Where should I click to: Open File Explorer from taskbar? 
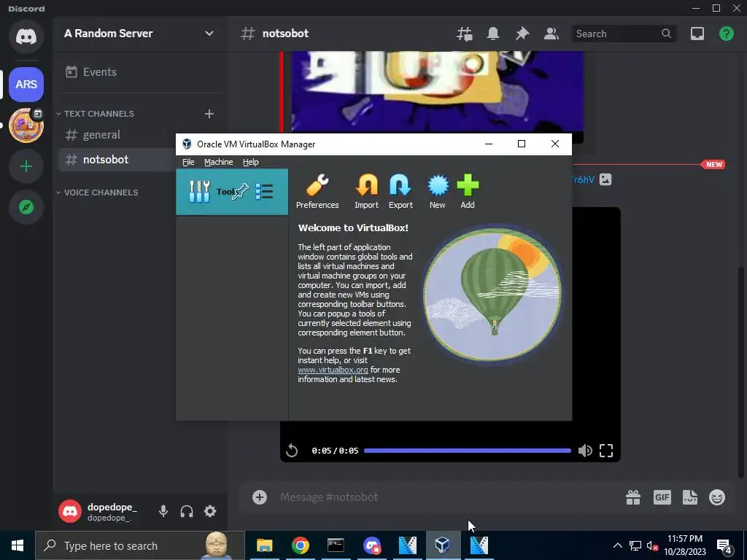click(x=264, y=545)
